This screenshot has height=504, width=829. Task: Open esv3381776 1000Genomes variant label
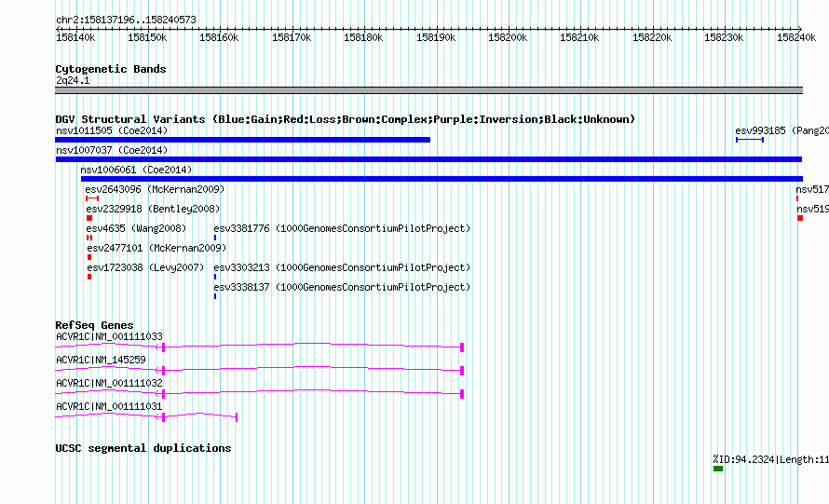[x=342, y=228]
